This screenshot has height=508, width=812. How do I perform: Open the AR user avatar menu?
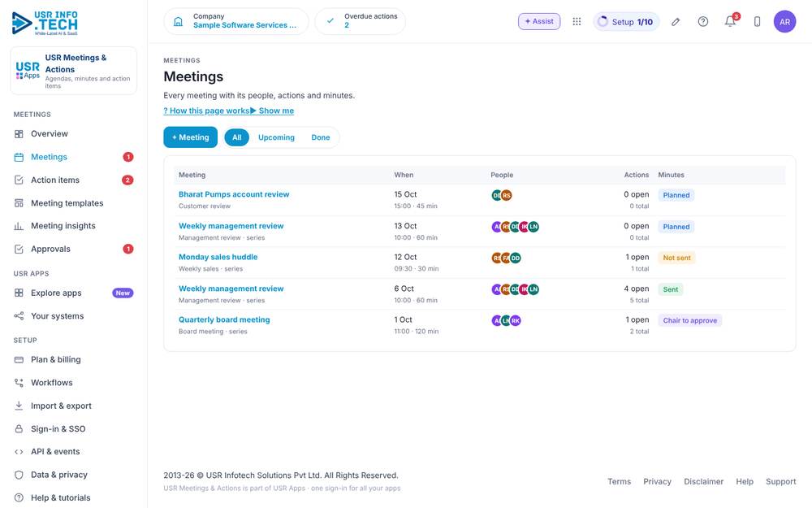click(784, 22)
